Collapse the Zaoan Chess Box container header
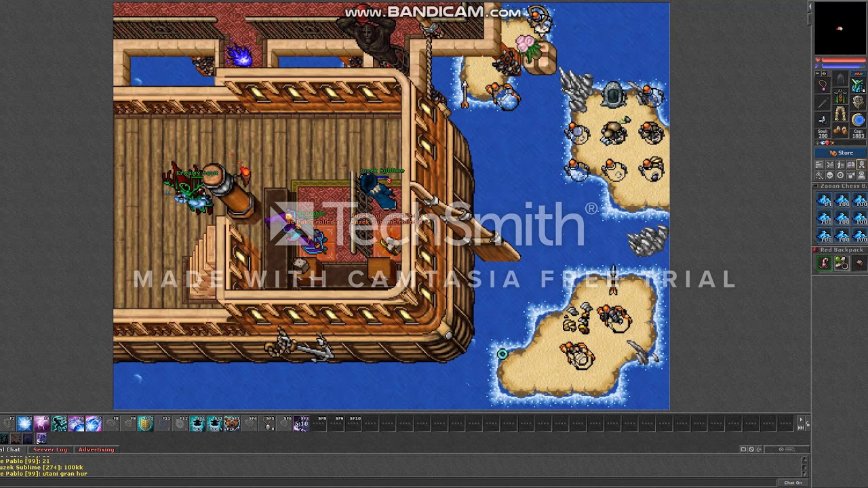Viewport: 868px width, 488px height. point(840,186)
